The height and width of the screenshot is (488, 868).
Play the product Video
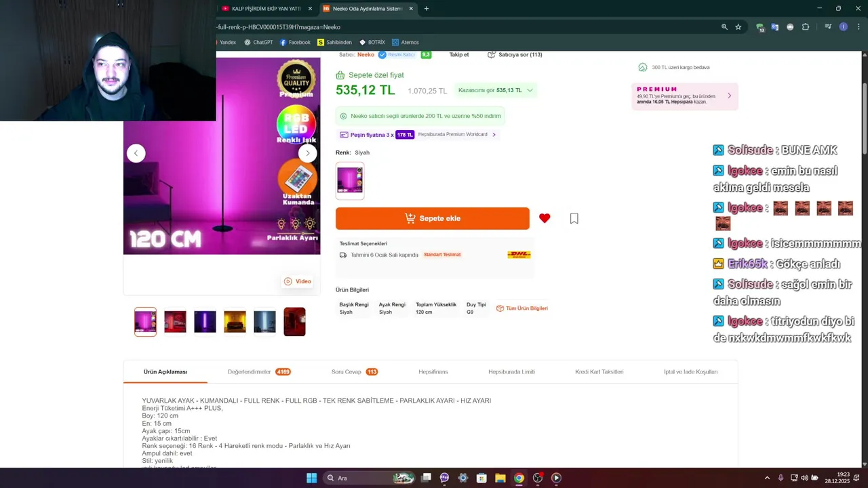pyautogui.click(x=298, y=281)
